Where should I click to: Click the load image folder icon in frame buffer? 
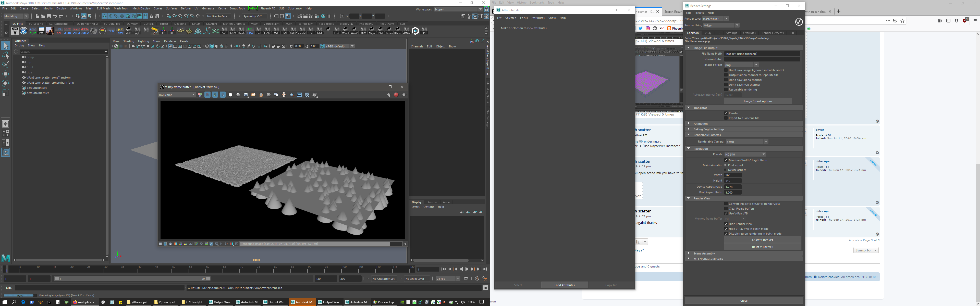point(253,95)
